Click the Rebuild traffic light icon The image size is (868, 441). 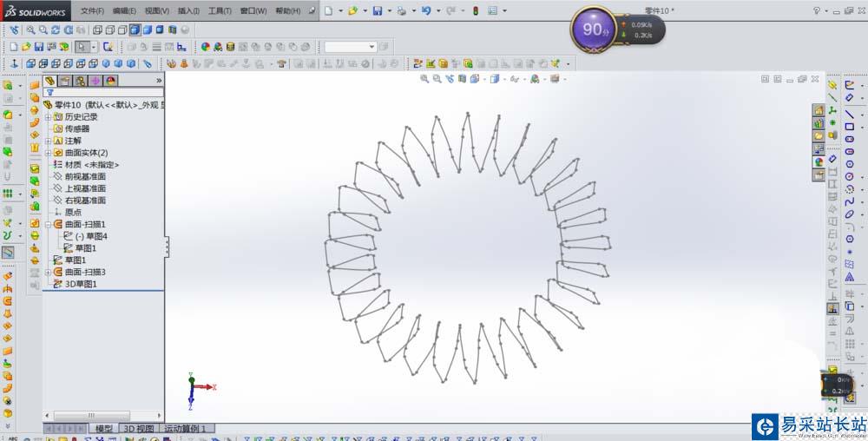476,10
